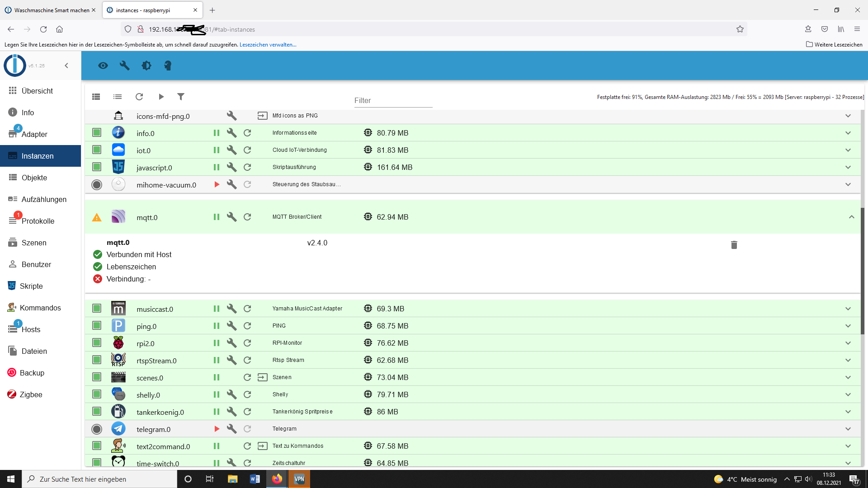This screenshot has height=488, width=868.
Task: Reload the instances list
Action: tap(139, 97)
